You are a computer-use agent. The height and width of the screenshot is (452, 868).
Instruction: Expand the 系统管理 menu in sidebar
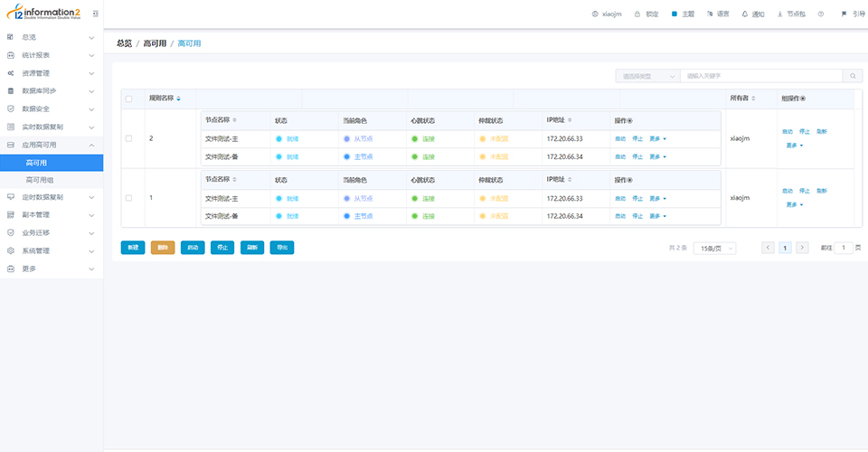51,250
